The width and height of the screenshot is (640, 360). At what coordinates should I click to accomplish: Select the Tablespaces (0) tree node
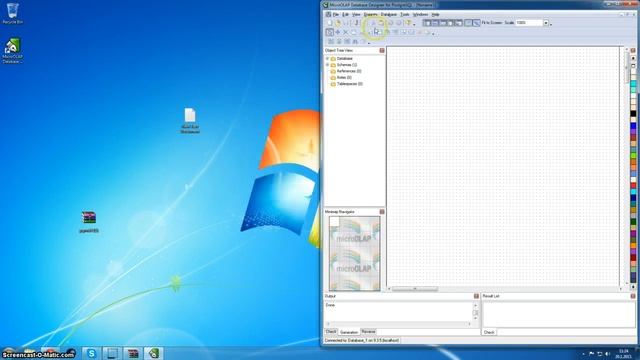coord(350,84)
